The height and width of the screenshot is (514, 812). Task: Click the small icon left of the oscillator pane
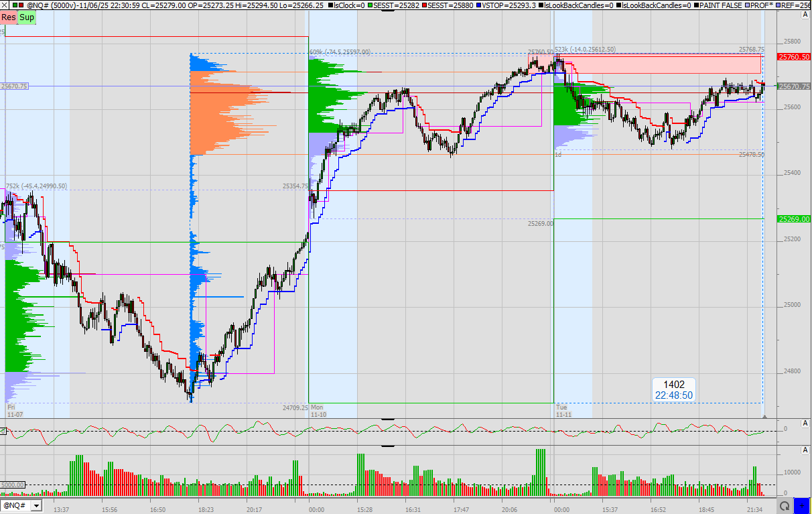3,431
